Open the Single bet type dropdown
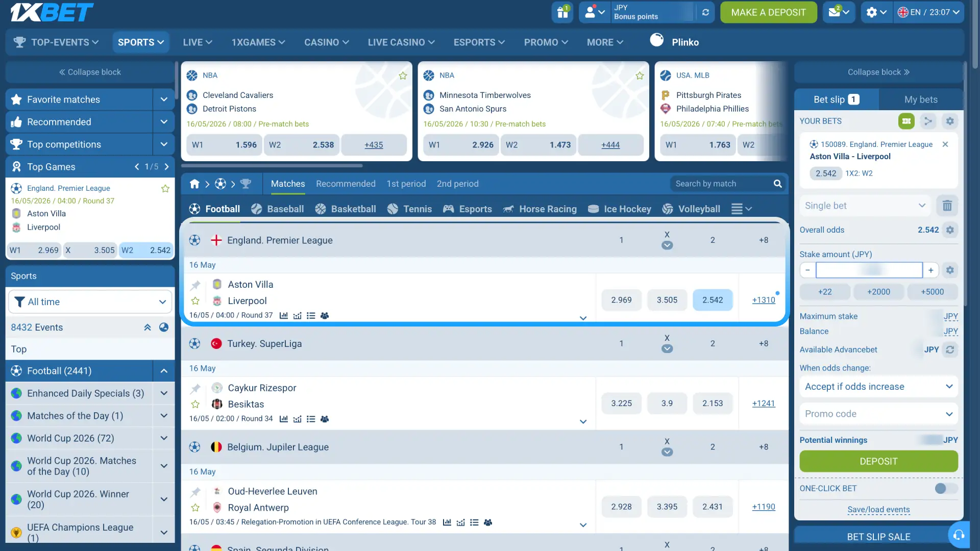Image resolution: width=980 pixels, height=551 pixels. click(865, 206)
